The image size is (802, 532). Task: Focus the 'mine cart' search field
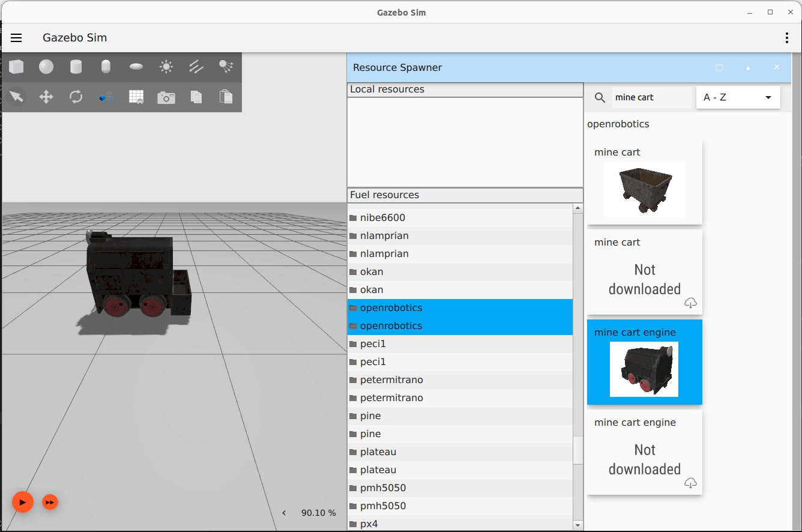[652, 97]
